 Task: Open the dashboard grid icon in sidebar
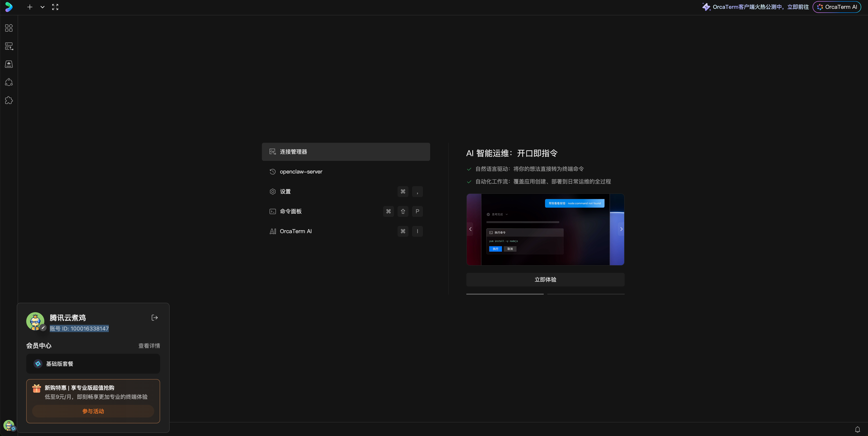point(9,28)
